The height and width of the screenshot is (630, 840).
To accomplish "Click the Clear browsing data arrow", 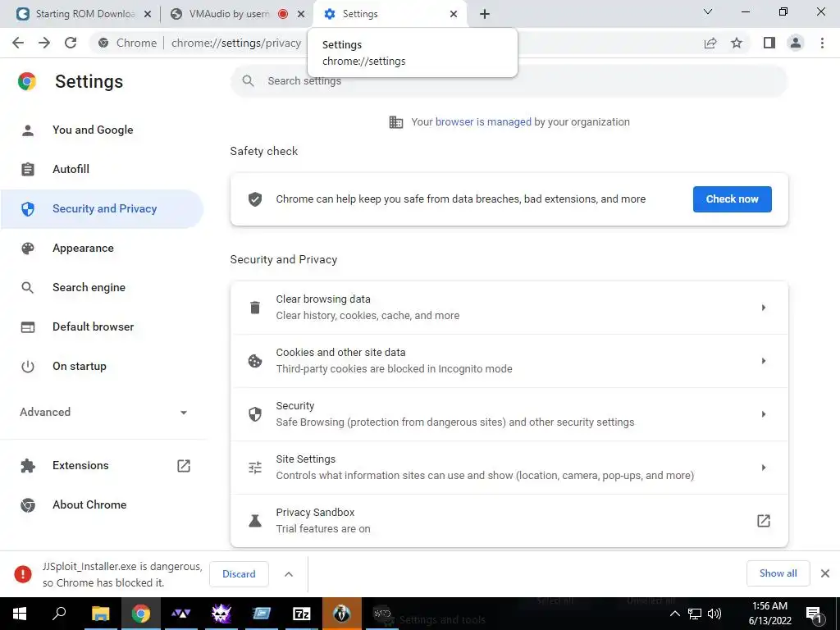I will tap(764, 308).
